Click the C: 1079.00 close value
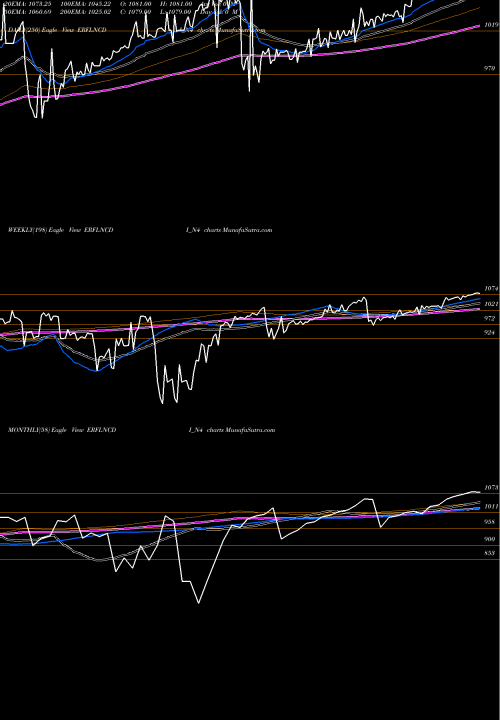 pos(135,12)
